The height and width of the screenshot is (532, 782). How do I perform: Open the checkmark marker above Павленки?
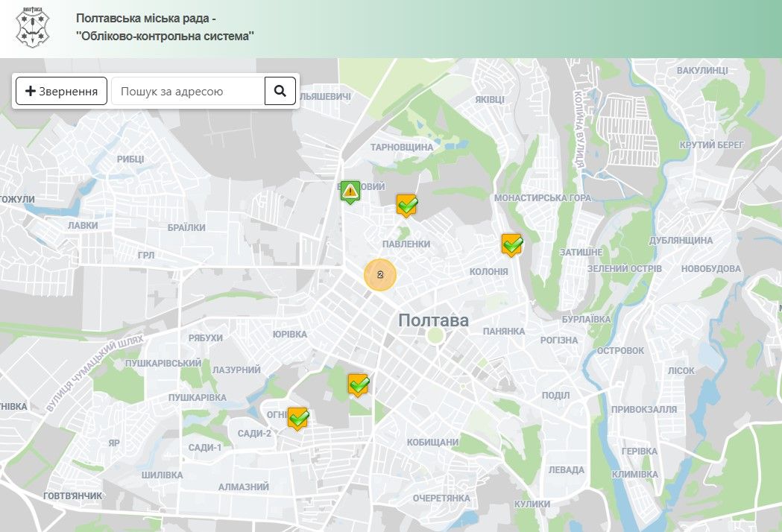(407, 205)
